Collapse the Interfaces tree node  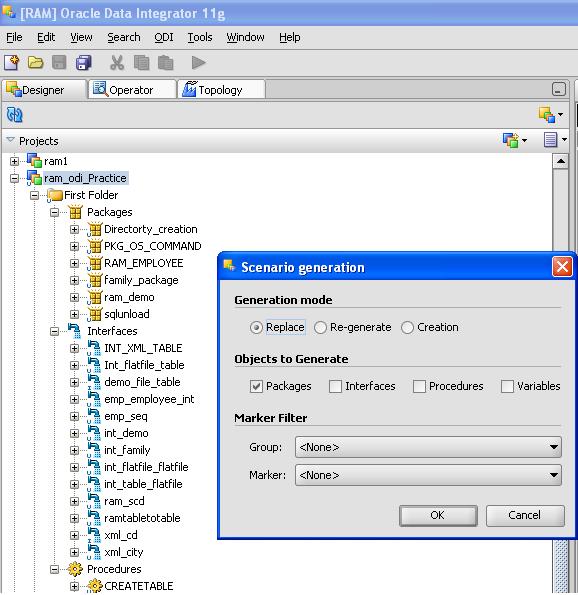pyautogui.click(x=55, y=331)
